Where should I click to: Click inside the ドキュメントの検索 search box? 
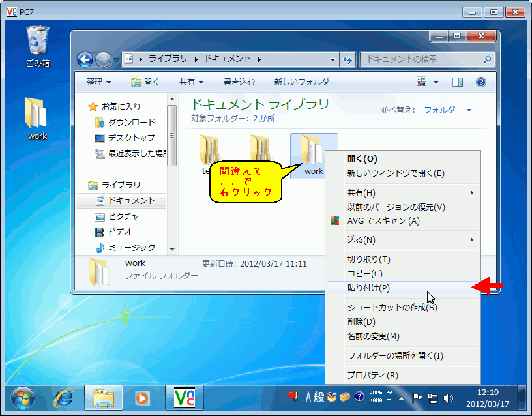424,59
